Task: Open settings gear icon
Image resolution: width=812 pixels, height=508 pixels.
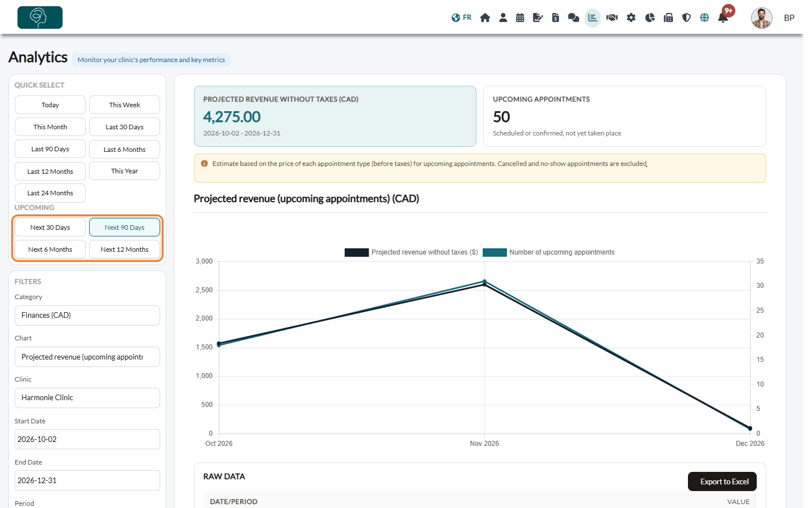Action: click(631, 17)
